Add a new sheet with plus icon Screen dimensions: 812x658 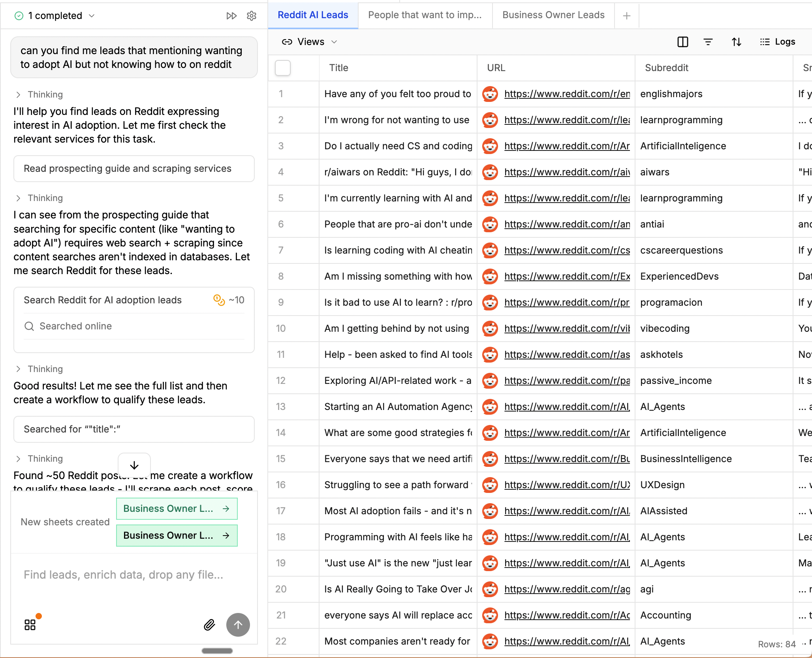[626, 16]
